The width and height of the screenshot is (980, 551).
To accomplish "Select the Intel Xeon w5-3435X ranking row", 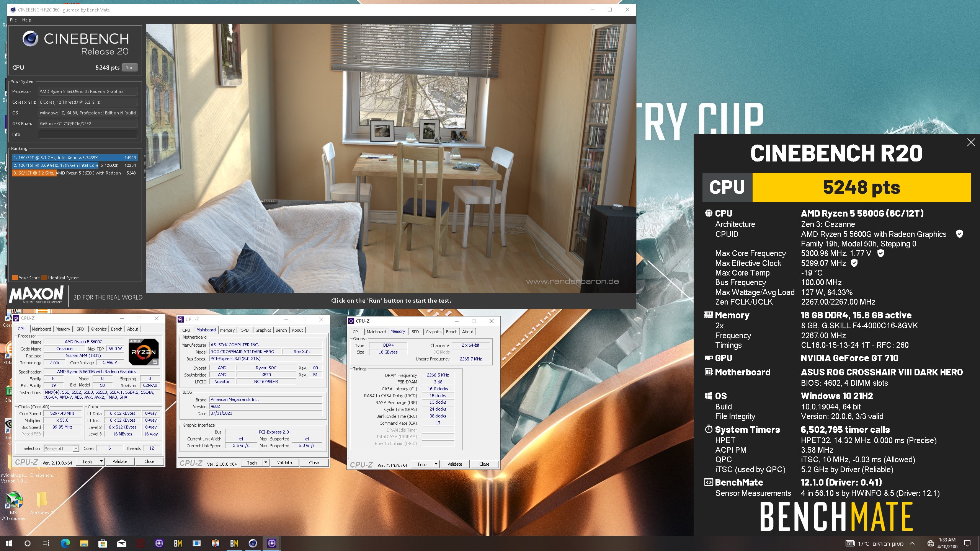I will 75,158.
